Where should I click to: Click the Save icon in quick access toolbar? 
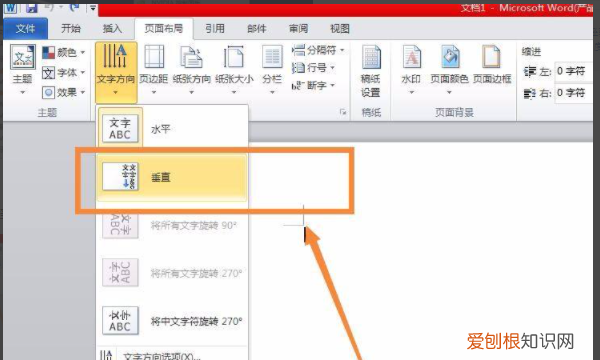point(32,7)
